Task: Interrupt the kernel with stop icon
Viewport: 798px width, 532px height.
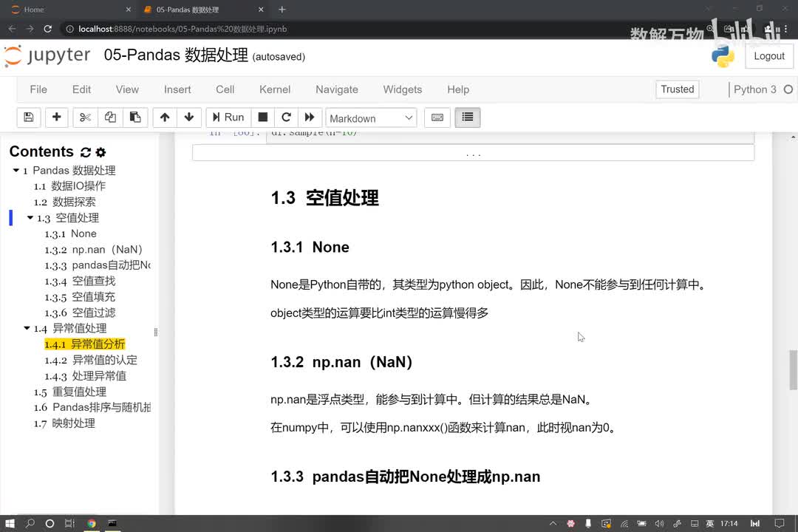Action: [x=262, y=117]
